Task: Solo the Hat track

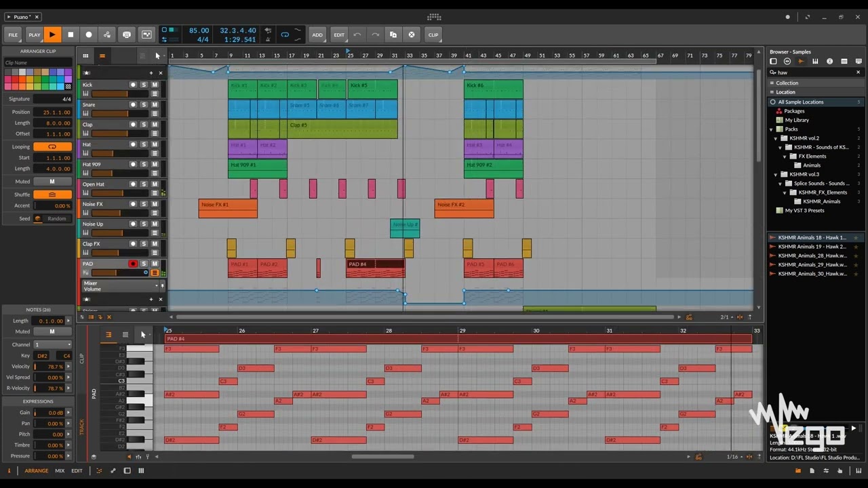Action: pos(144,144)
